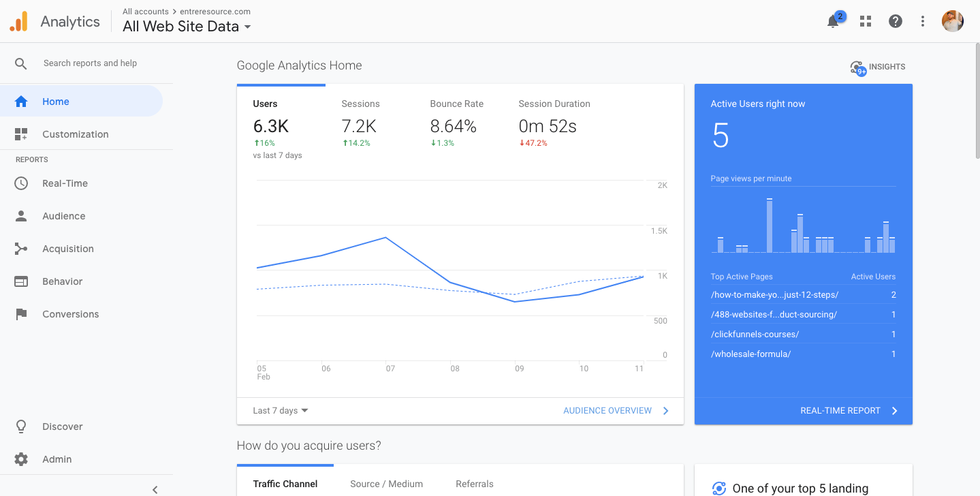Click the page vertical scrollbar

point(977,102)
